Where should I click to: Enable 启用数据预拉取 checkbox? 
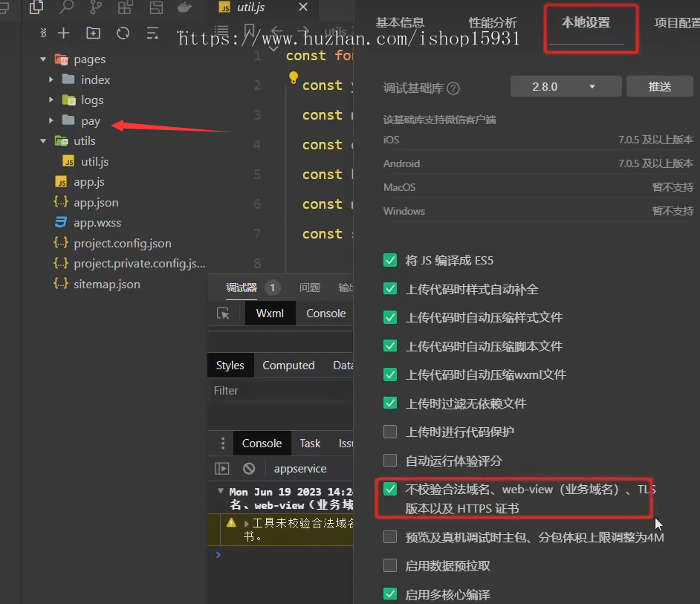click(390, 565)
